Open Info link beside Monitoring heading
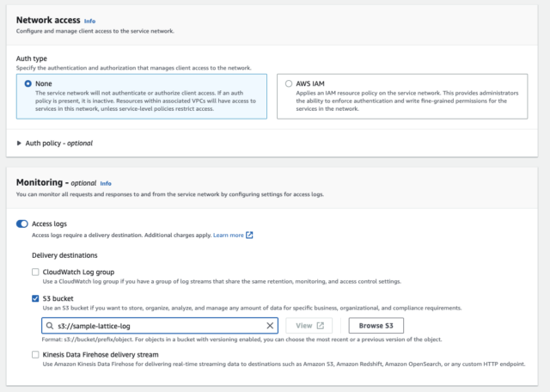The height and width of the screenshot is (392, 550). [106, 183]
